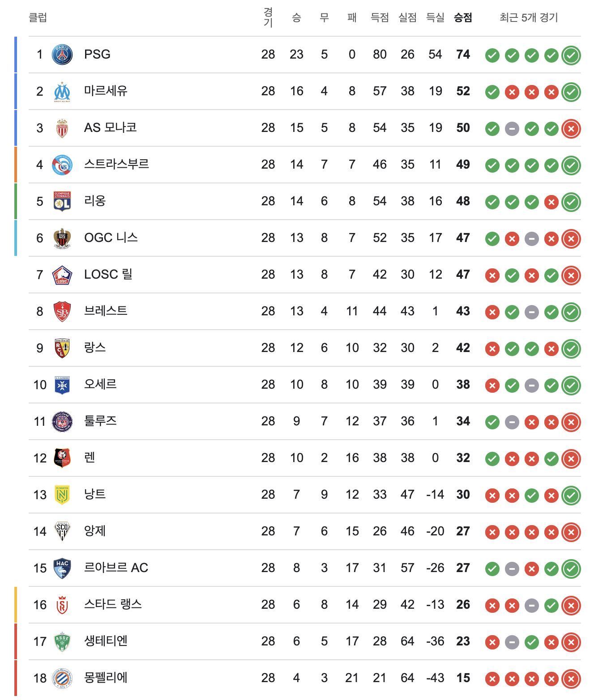
Task: Click the Le Havre HAC badge
Action: click(x=62, y=568)
